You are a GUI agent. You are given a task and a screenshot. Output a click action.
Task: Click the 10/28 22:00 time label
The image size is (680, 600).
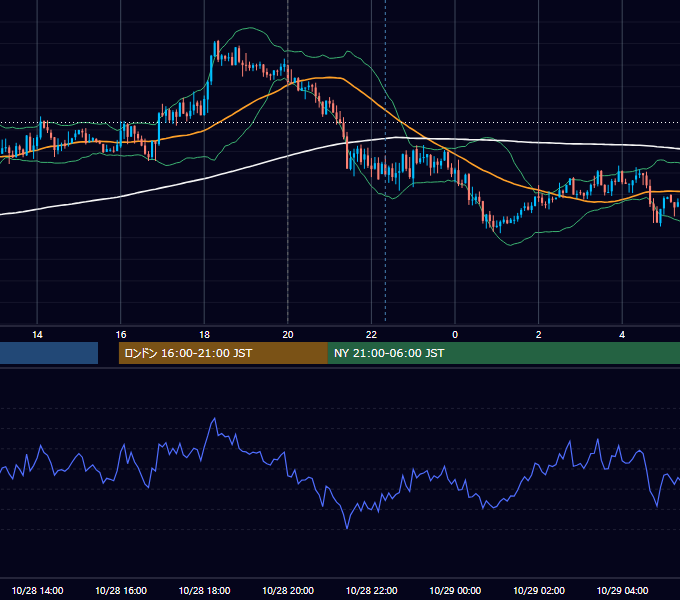371,590
